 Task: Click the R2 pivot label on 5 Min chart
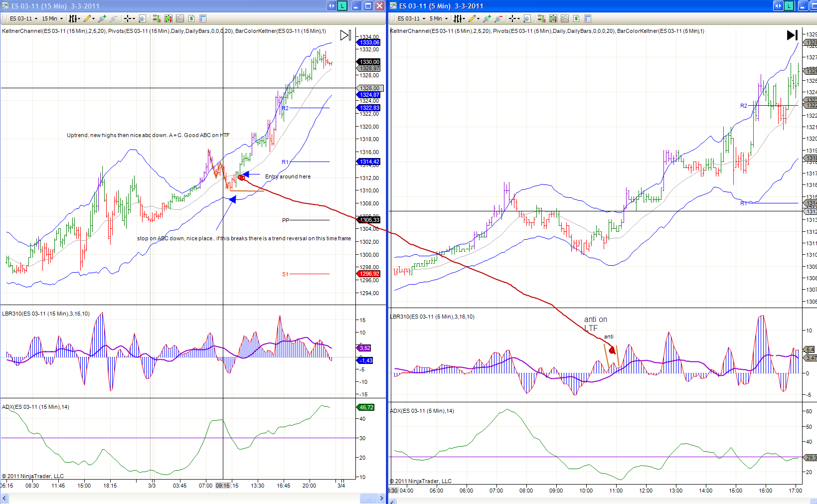tap(744, 106)
